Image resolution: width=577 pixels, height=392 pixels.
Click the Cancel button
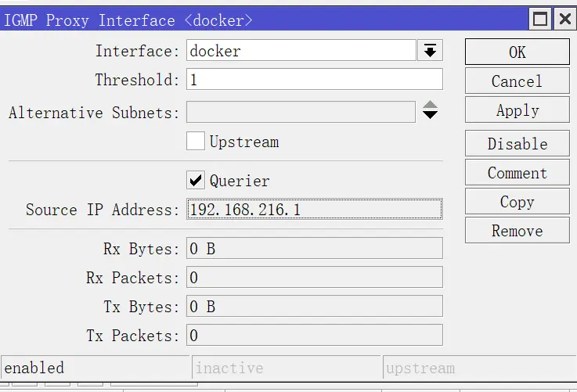pos(517,81)
